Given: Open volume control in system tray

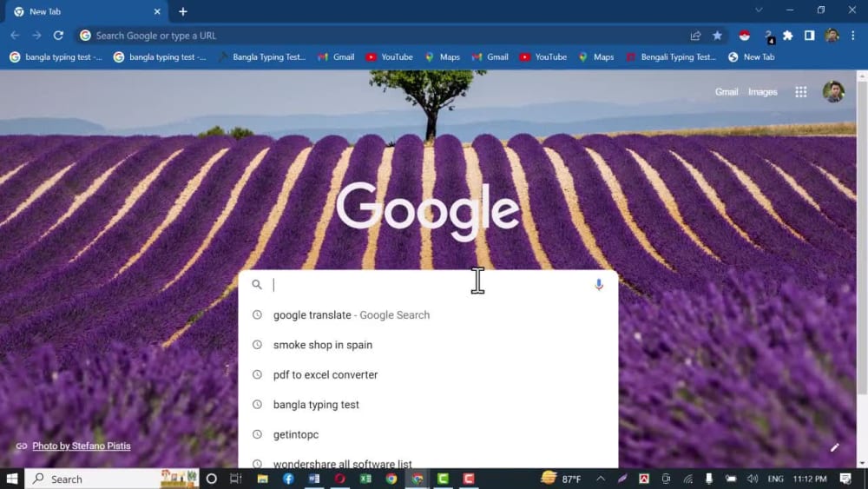Looking at the screenshot, I should click(x=753, y=479).
